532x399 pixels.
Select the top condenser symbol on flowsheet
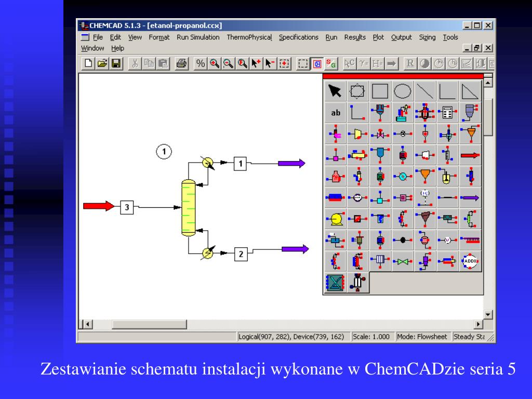tap(208, 163)
